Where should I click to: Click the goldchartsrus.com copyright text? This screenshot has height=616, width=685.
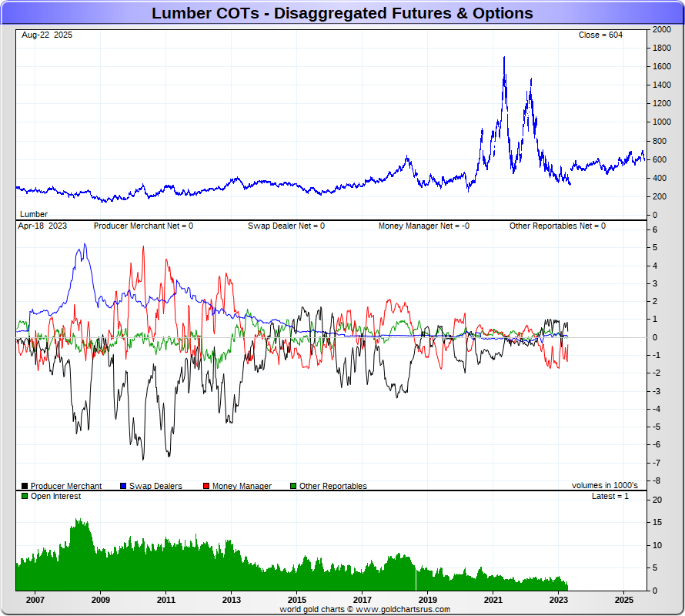[x=365, y=609]
